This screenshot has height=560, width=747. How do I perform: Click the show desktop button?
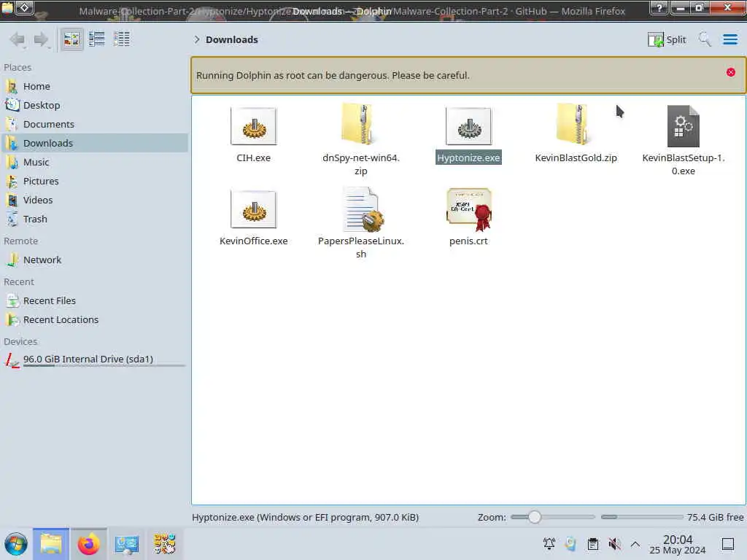[728, 544]
